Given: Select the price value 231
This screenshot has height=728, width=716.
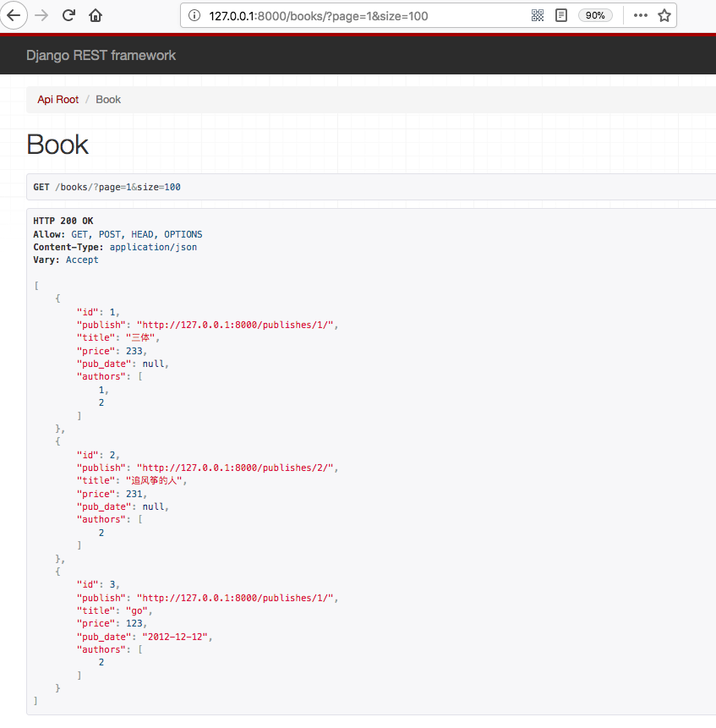Looking at the screenshot, I should pos(134,494).
